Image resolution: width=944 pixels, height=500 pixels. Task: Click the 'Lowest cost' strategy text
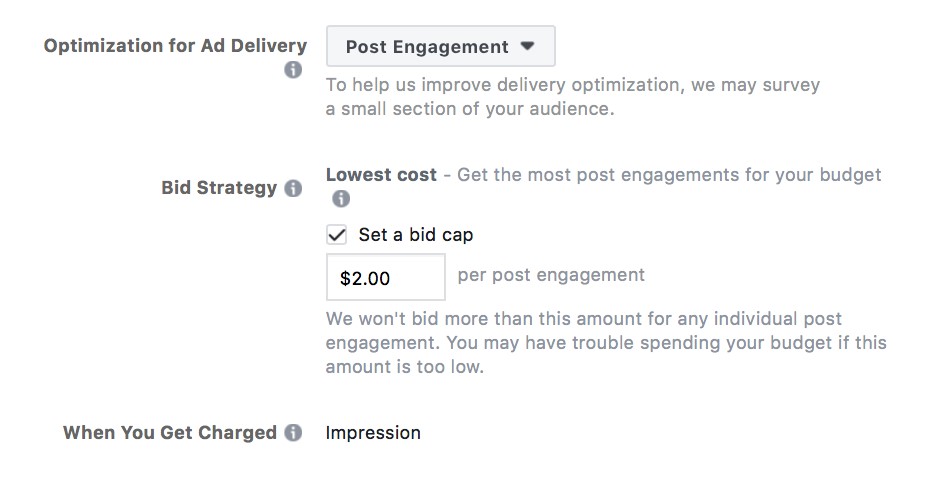pos(381,175)
